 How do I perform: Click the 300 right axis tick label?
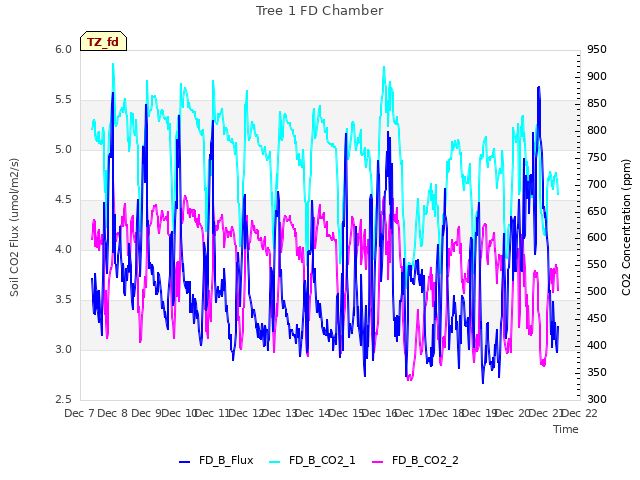click(x=597, y=399)
